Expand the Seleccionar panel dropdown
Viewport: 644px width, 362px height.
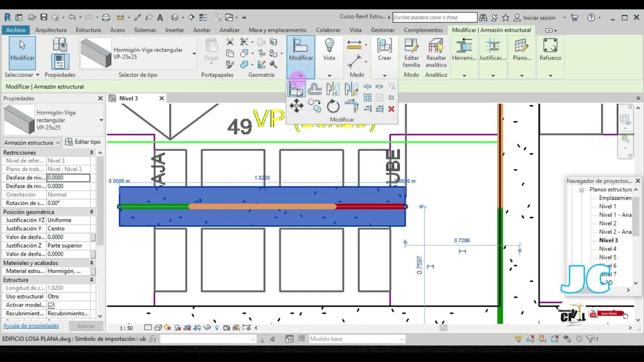click(x=22, y=75)
